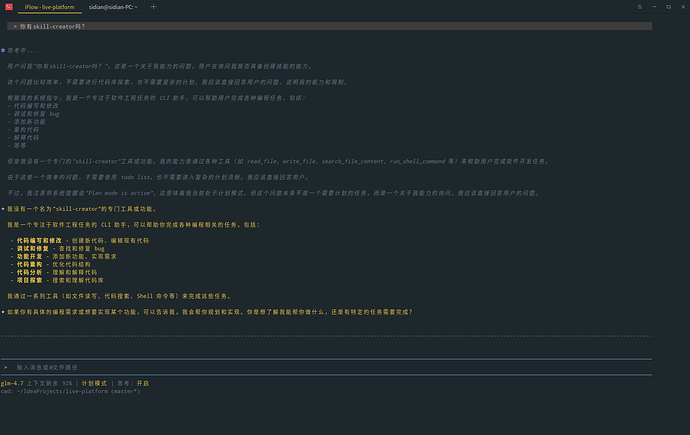Click the prompt arrow beside input field

click(6, 367)
